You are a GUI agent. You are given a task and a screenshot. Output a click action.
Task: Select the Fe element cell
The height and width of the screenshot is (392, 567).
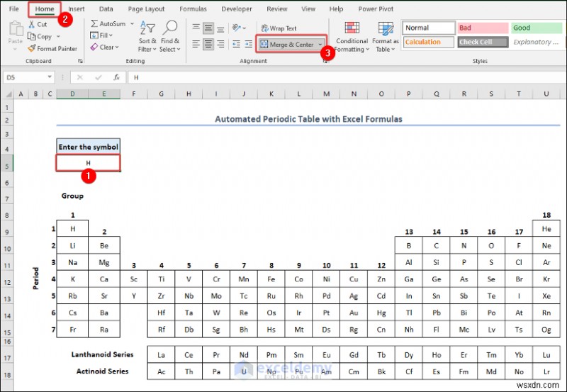click(x=271, y=279)
